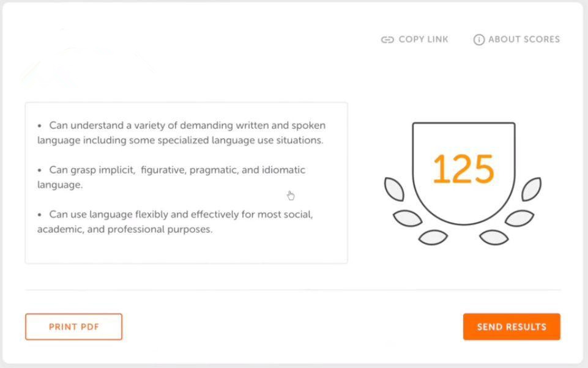The image size is (588, 368).
Task: Copy the results link via Copy Link text
Action: pos(423,39)
